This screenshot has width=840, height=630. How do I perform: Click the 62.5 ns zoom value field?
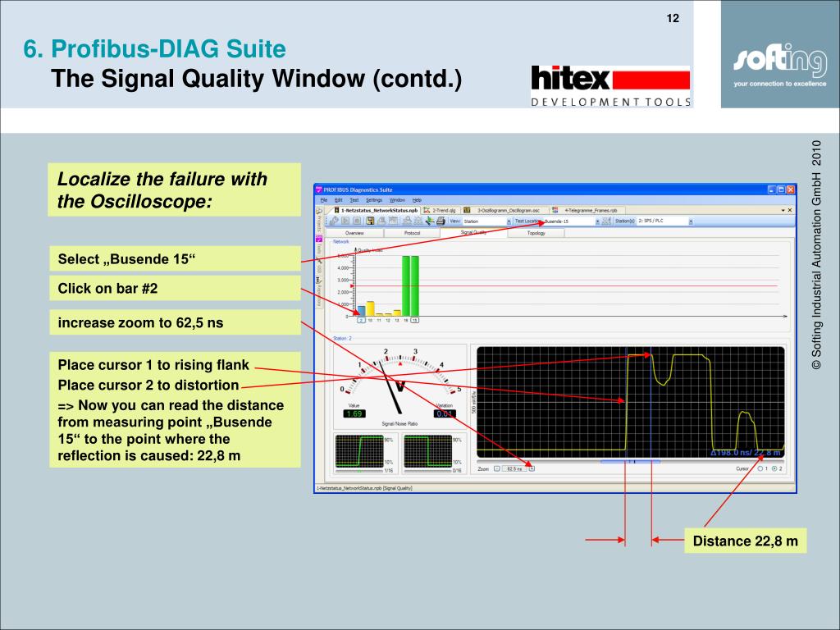coord(514,468)
